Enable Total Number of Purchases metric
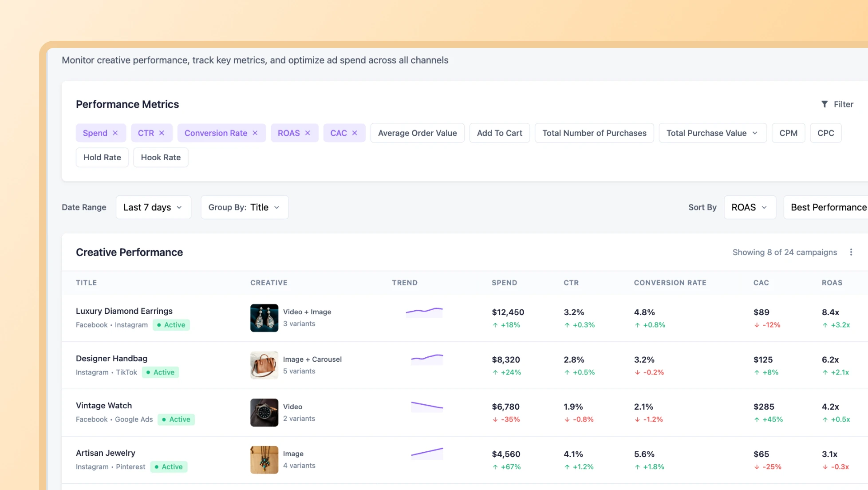This screenshot has width=868, height=490. pos(594,133)
